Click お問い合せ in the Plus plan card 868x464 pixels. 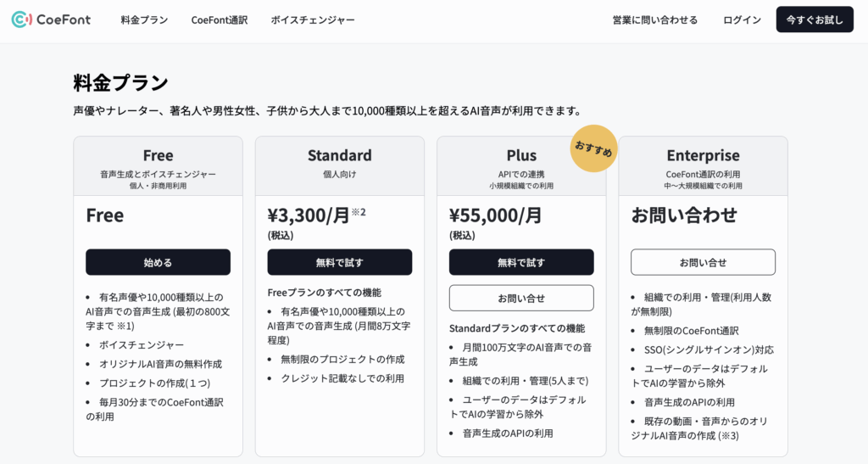[521, 298]
